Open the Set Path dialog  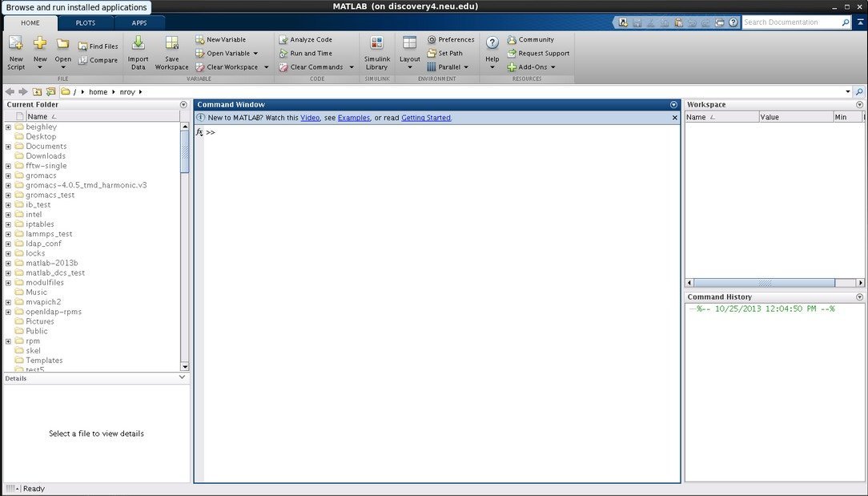445,53
